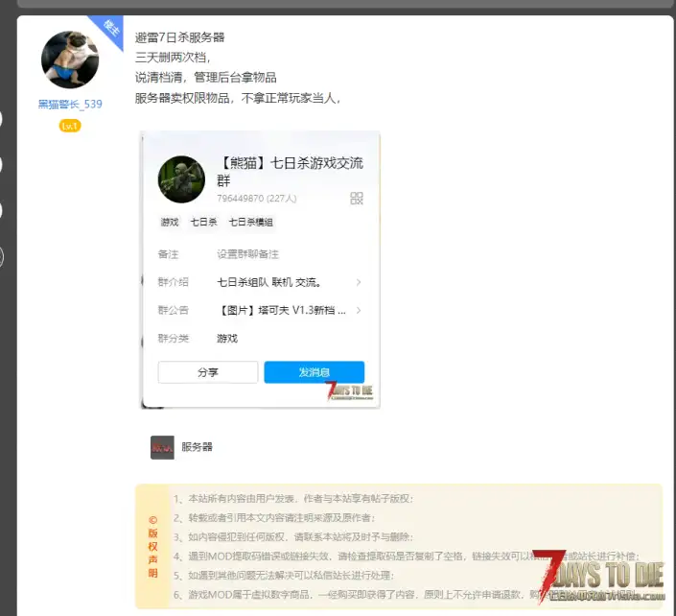676x616 pixels.
Task: Click the post line 三天删两次档
Action: point(173,58)
